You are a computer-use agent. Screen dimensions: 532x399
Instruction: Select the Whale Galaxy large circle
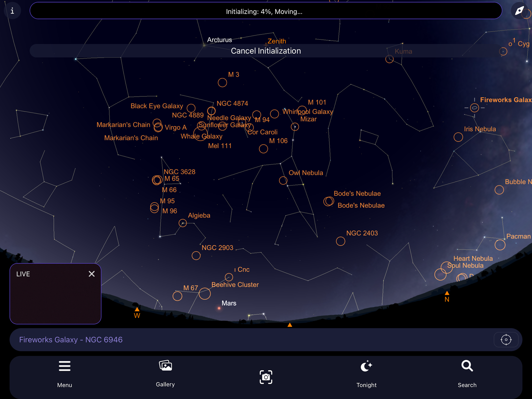201,134
